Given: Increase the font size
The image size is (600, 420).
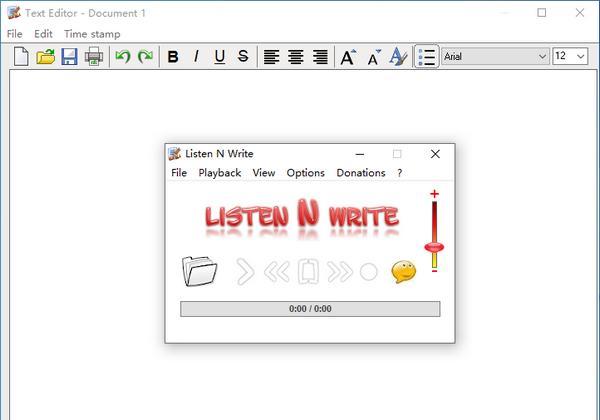Looking at the screenshot, I should [348, 57].
